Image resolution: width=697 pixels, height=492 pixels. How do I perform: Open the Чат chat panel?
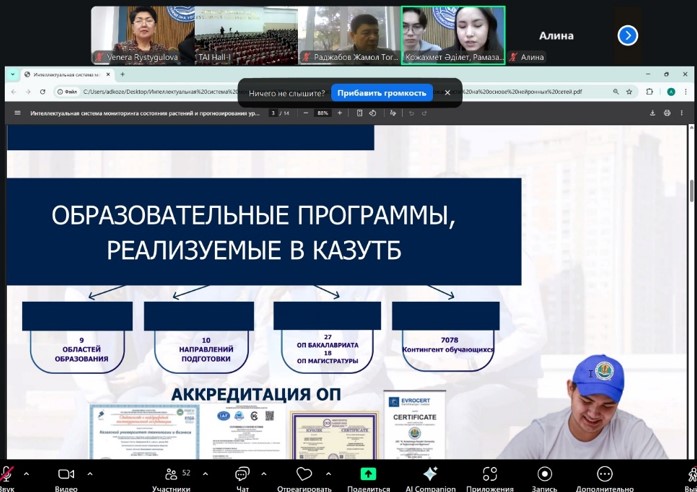[241, 474]
